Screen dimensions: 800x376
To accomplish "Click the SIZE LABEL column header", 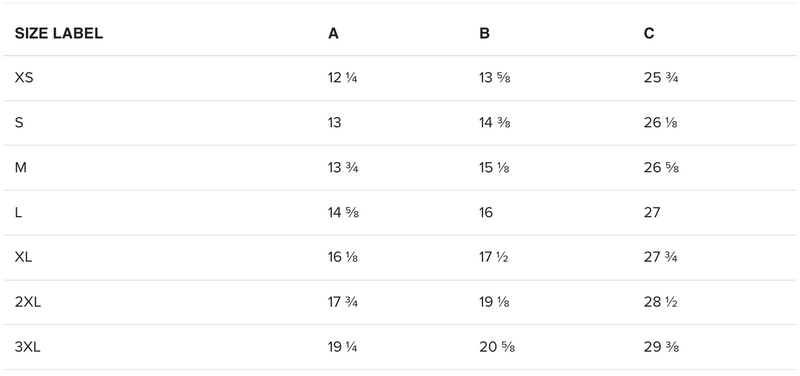I will (59, 33).
